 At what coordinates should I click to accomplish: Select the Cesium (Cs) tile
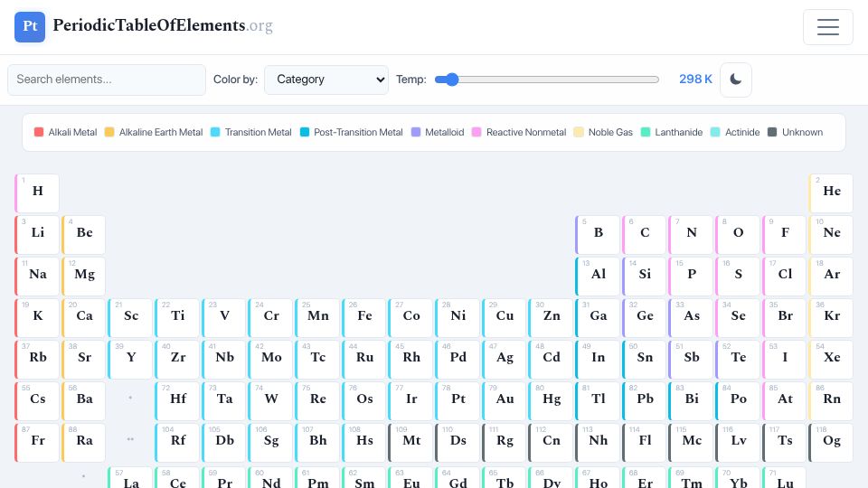36,401
